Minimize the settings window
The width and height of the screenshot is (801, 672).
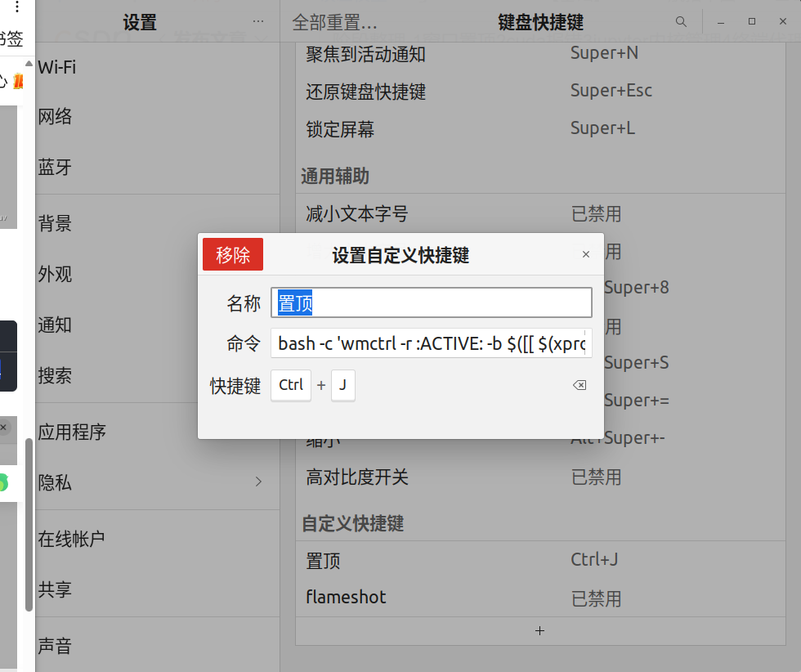[721, 21]
